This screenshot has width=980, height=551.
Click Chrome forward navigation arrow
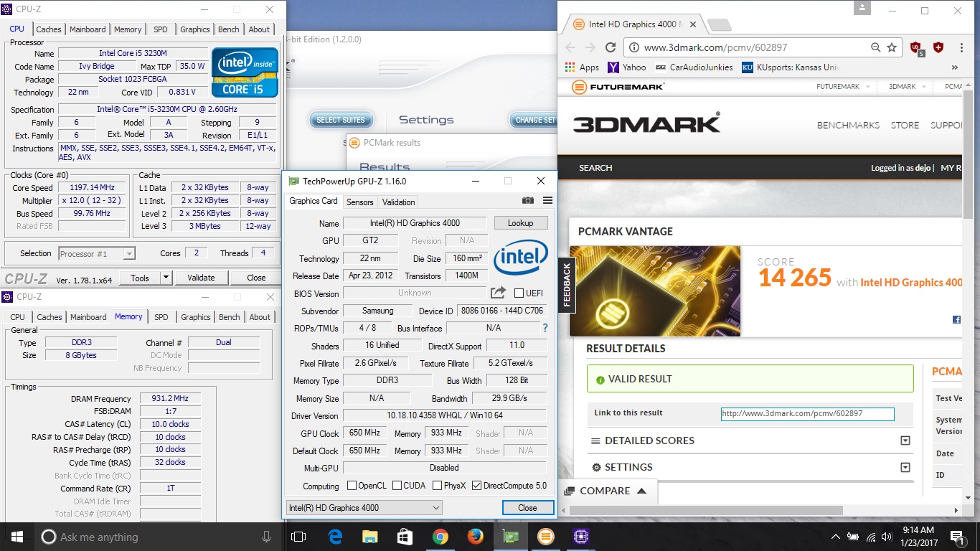click(x=590, y=47)
